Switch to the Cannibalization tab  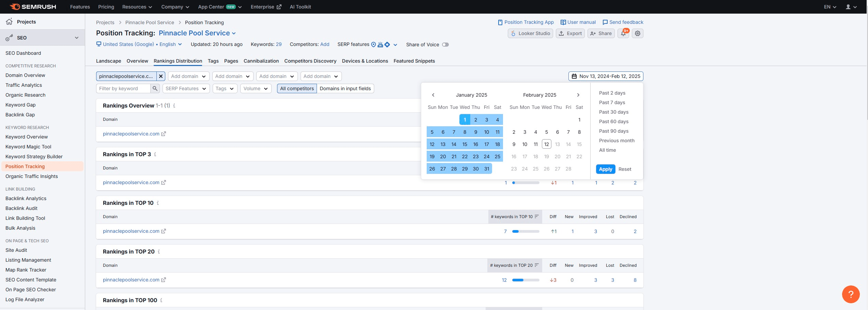click(x=261, y=61)
